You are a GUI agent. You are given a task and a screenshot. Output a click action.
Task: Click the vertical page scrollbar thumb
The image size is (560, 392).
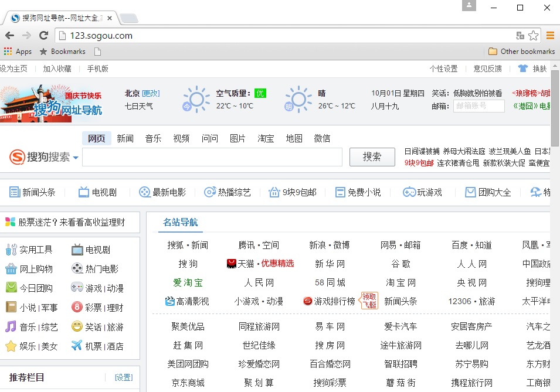coord(555,107)
